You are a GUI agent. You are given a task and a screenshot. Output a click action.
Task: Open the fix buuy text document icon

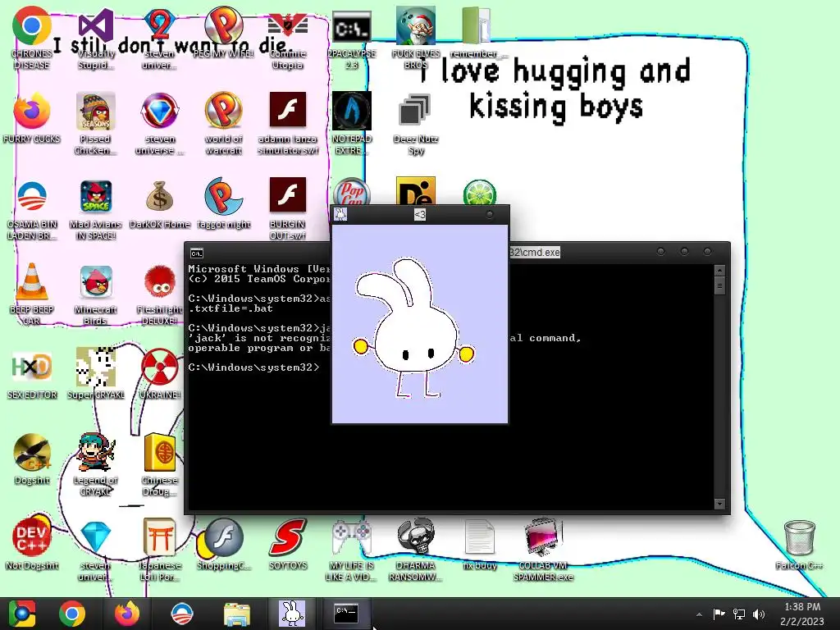point(479,537)
